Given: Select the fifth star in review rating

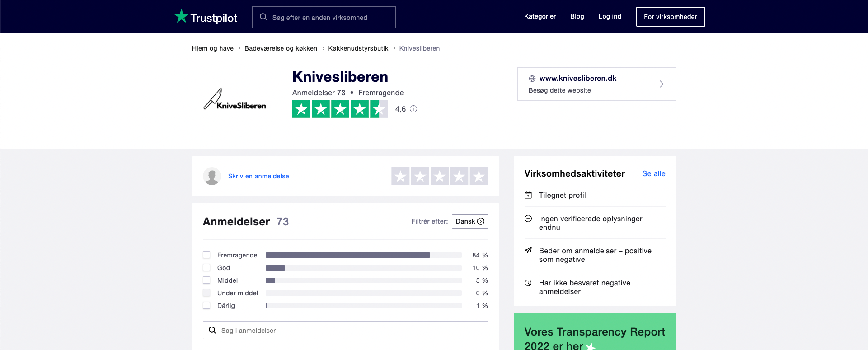Looking at the screenshot, I should click(x=479, y=176).
